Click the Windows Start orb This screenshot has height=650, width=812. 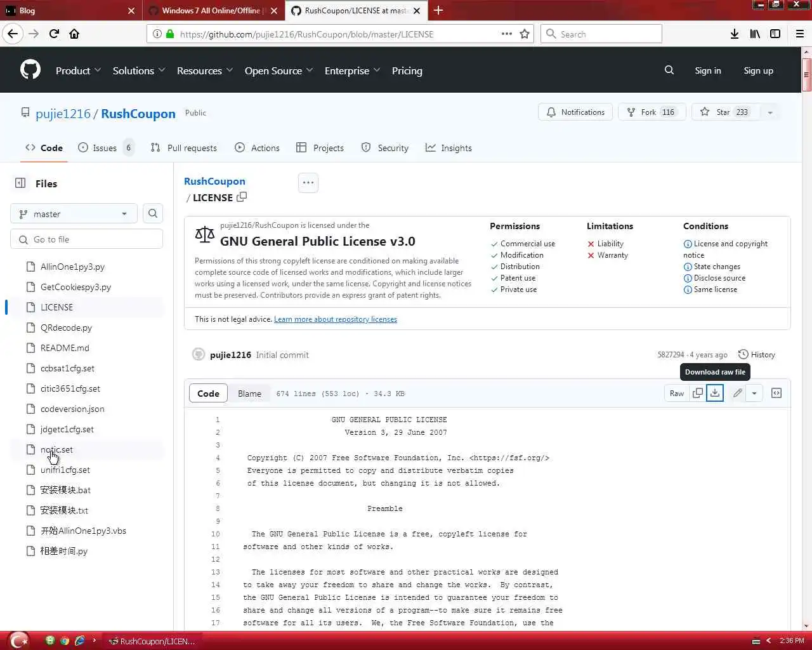19,640
